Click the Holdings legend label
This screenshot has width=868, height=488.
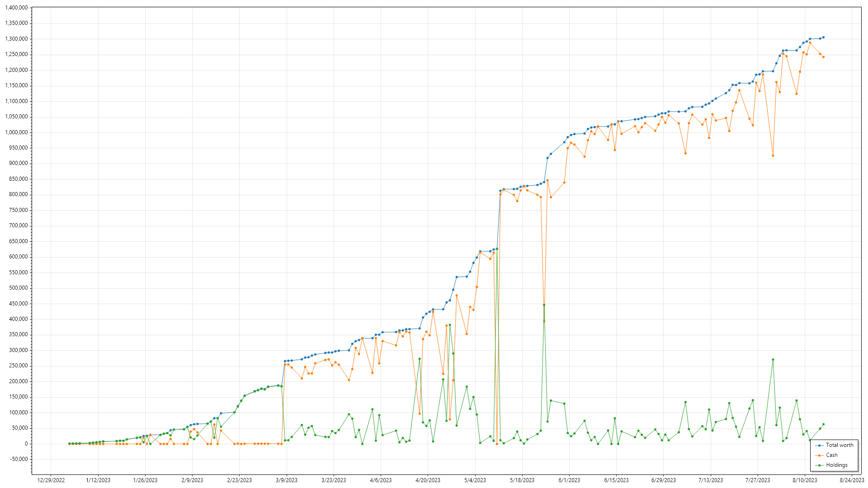coord(836,465)
